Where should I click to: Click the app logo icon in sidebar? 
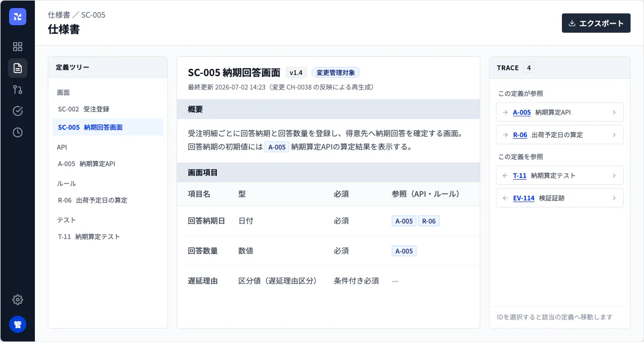18,17
